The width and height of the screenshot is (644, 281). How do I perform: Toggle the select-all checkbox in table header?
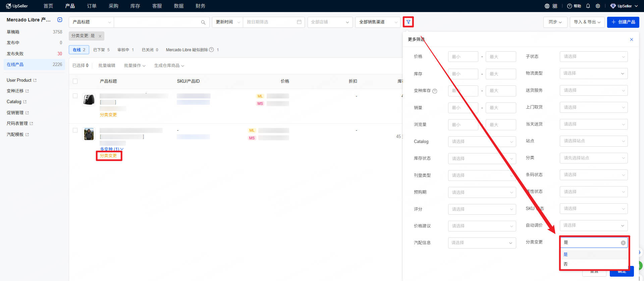point(75,81)
